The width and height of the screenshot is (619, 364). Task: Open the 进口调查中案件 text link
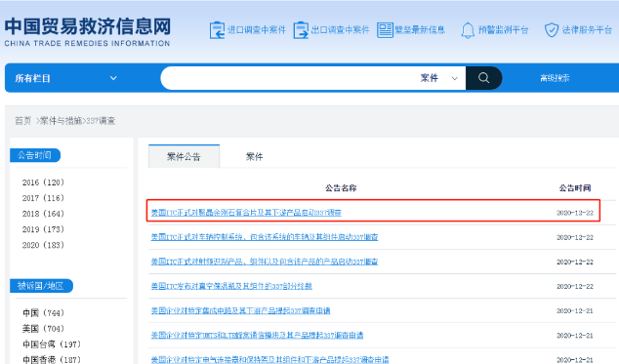pos(257,30)
